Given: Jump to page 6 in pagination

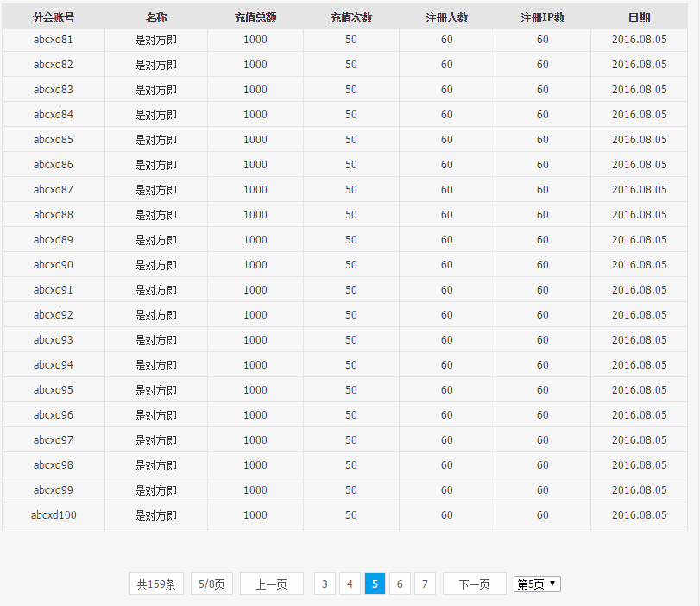Looking at the screenshot, I should tap(400, 584).
